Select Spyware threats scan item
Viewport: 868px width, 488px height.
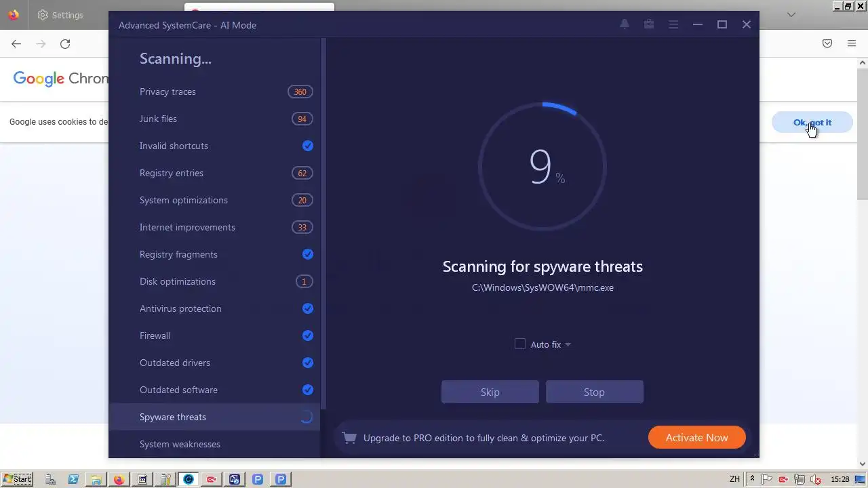214,417
